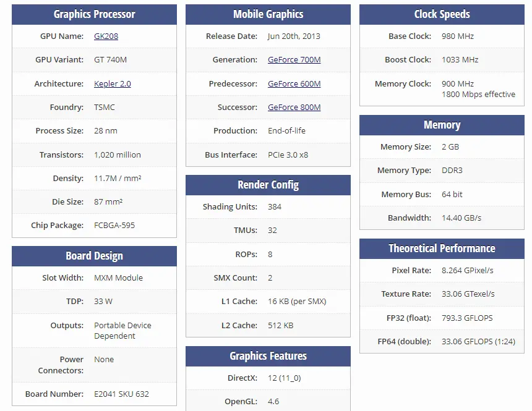
Task: Select the Memory Size value 2 GB
Action: (450, 147)
